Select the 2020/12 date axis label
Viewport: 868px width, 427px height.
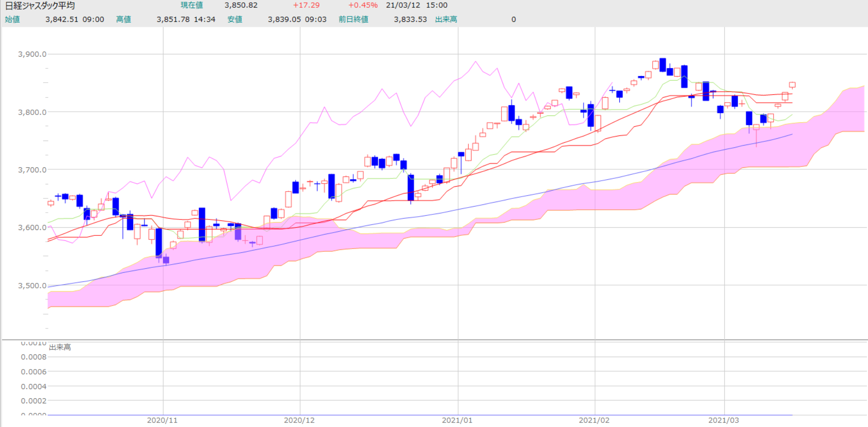click(x=299, y=420)
